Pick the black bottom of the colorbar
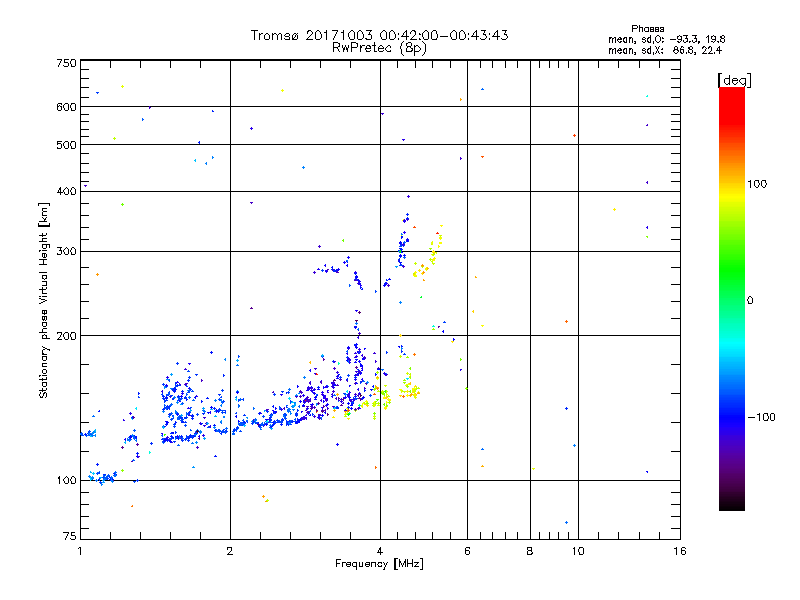The width and height of the screenshot is (800, 600). click(x=732, y=503)
